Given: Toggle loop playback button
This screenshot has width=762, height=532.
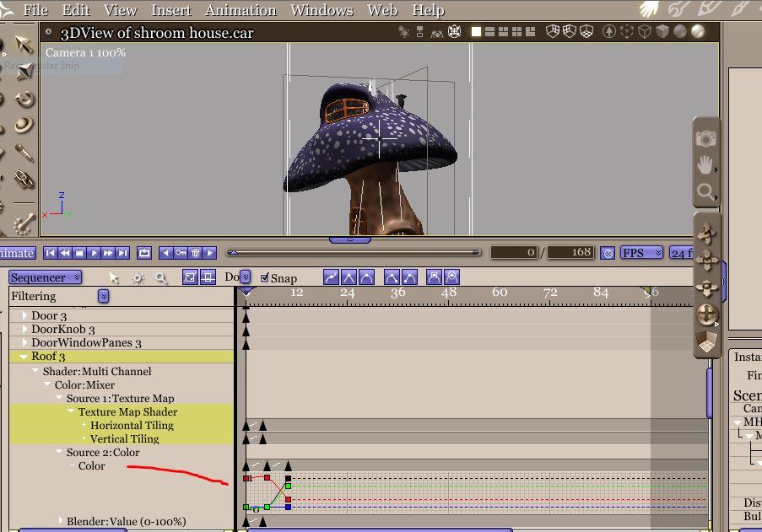Looking at the screenshot, I should tap(144, 253).
